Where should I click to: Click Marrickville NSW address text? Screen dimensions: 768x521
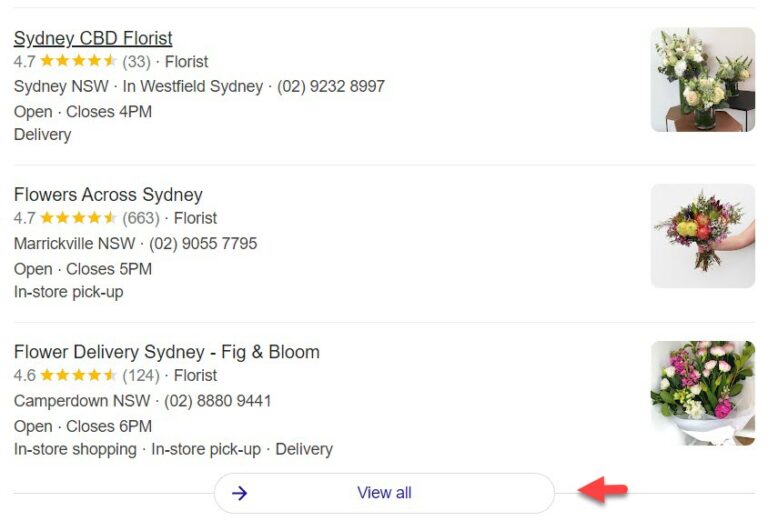tap(74, 244)
